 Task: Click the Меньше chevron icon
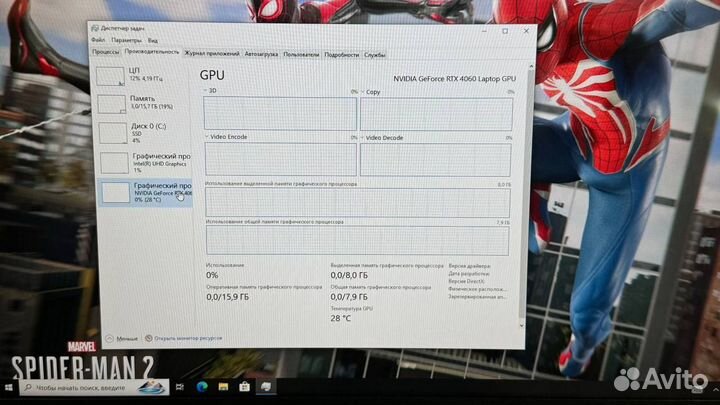point(109,338)
